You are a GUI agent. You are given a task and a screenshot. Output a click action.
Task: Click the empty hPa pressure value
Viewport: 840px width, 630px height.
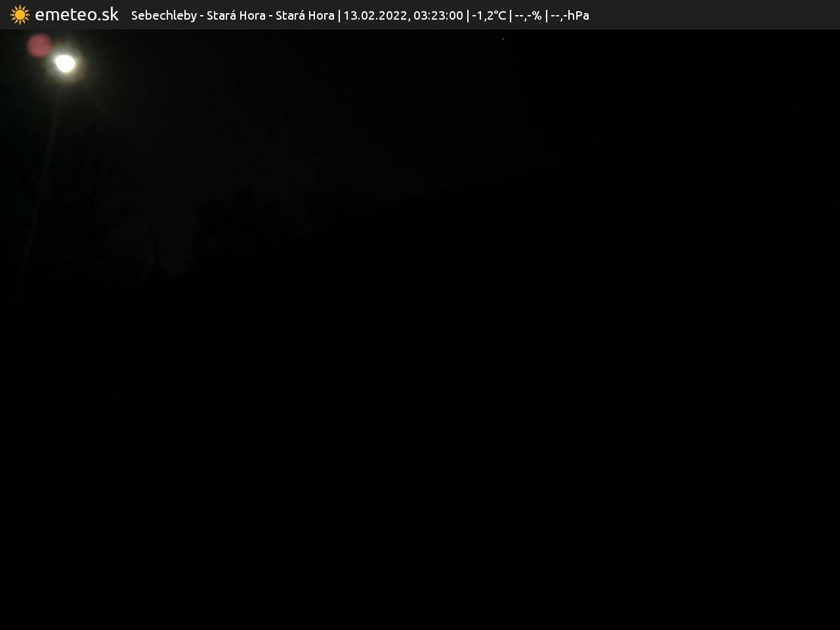tap(570, 15)
